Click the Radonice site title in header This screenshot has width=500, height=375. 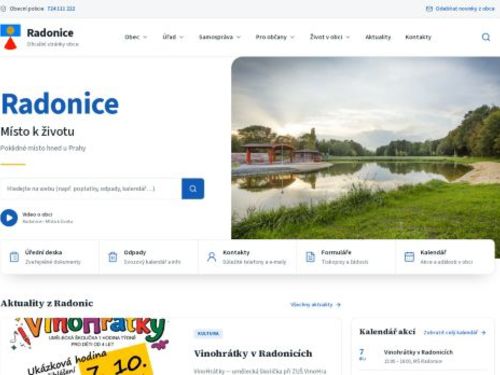(50, 33)
